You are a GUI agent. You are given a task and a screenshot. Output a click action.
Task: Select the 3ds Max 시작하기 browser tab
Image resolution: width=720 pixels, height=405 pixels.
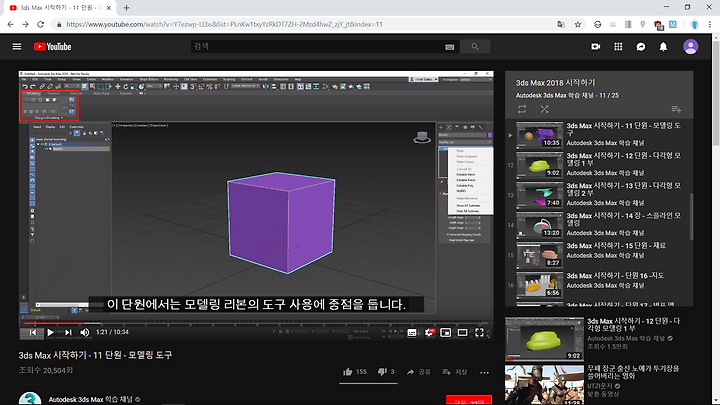click(60, 8)
